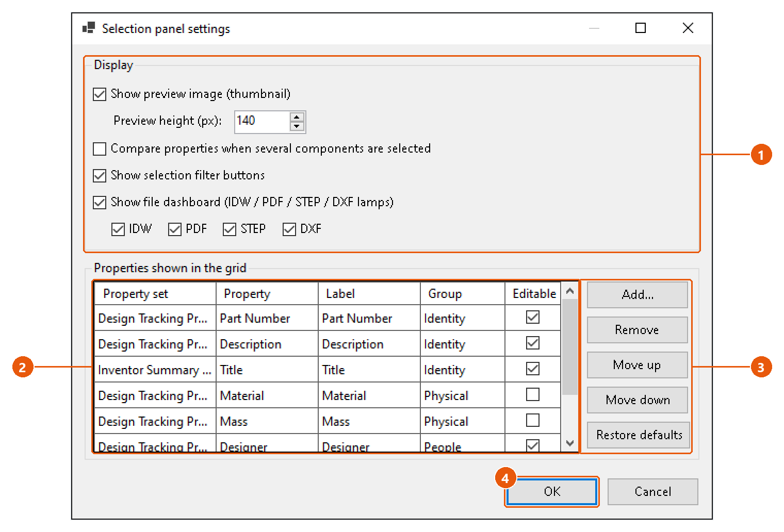Click the Move down button
This screenshot has width=784, height=532.
(638, 400)
